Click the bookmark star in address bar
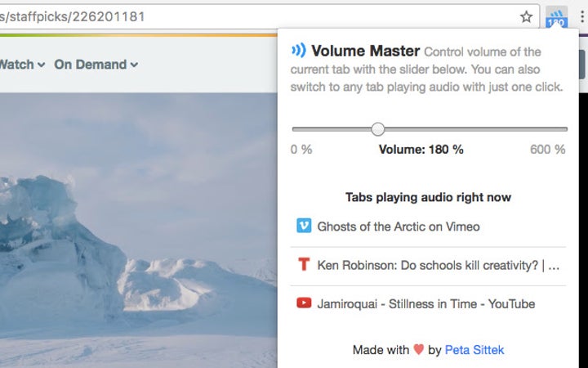This screenshot has height=368, width=588. pos(527,16)
